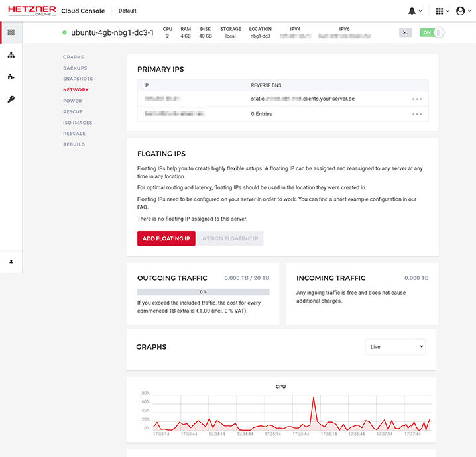
Task: Go to the Rescue menu item
Action: point(73,112)
